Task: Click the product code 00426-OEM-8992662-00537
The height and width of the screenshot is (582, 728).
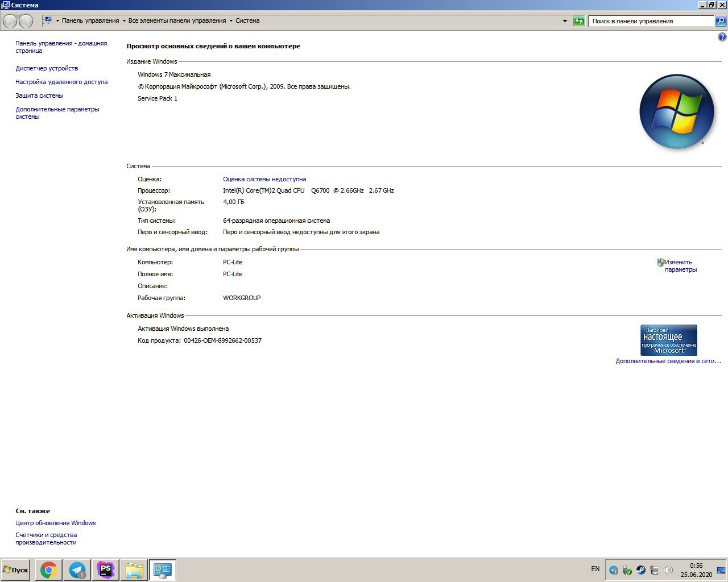Action: 222,340
